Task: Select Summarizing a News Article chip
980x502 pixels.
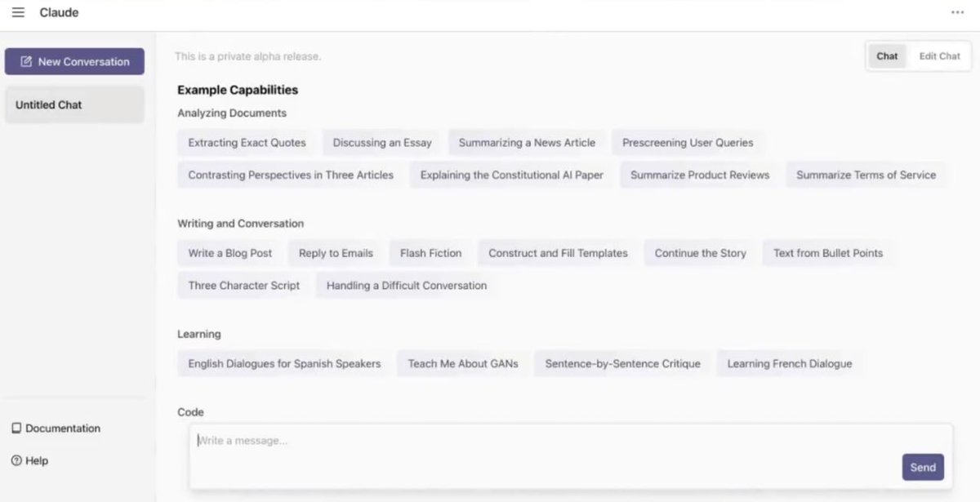Action: pyautogui.click(x=527, y=142)
